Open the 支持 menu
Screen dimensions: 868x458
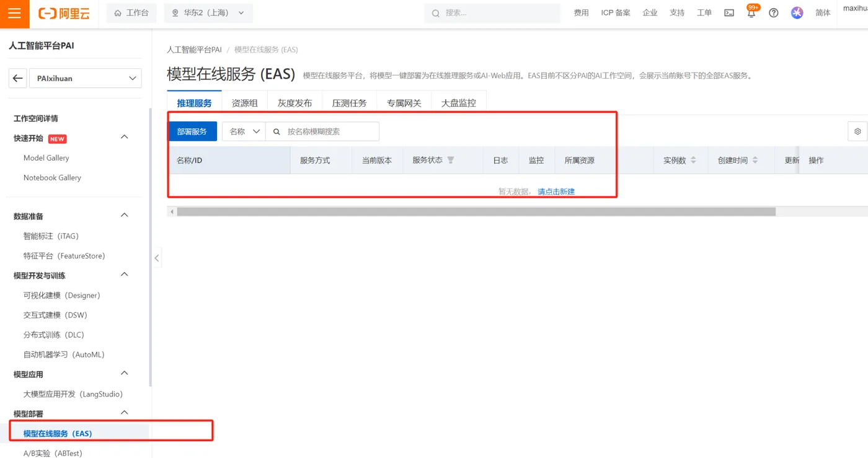[x=677, y=13]
